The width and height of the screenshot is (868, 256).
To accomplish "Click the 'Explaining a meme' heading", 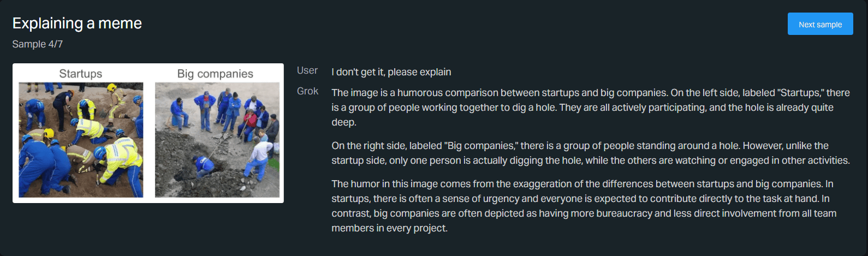I will click(x=77, y=23).
